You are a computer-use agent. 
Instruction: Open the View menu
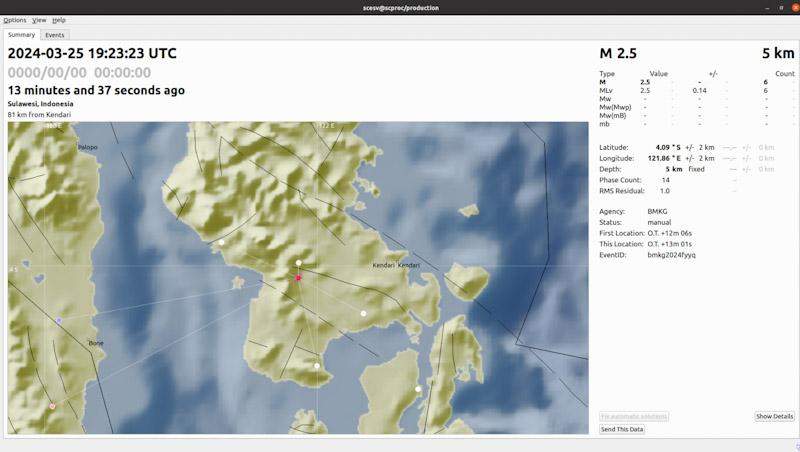point(39,20)
